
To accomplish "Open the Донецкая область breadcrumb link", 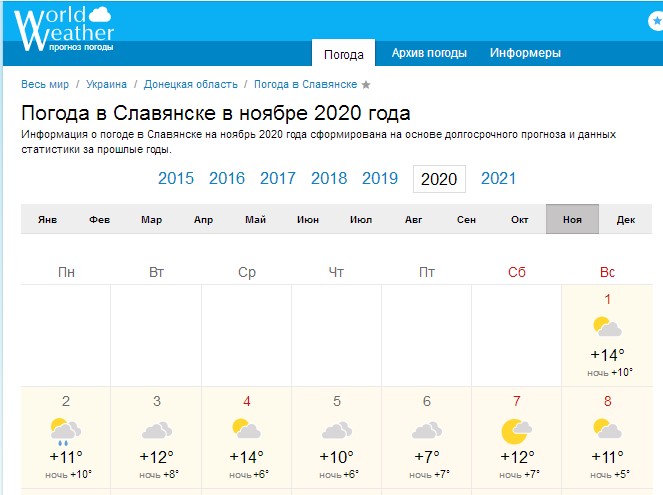I will pyautogui.click(x=191, y=85).
